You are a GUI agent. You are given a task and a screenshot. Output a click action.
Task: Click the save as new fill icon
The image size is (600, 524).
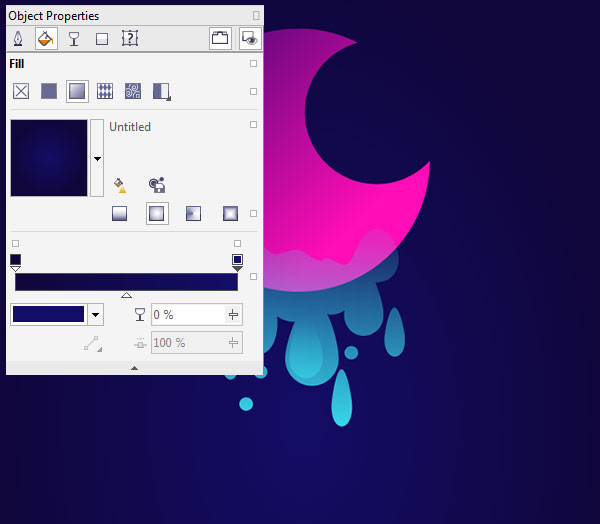point(157,185)
